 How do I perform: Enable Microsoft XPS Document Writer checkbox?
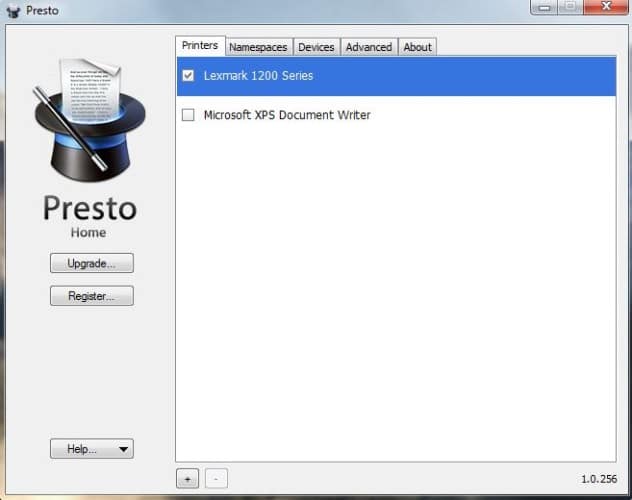(x=188, y=115)
